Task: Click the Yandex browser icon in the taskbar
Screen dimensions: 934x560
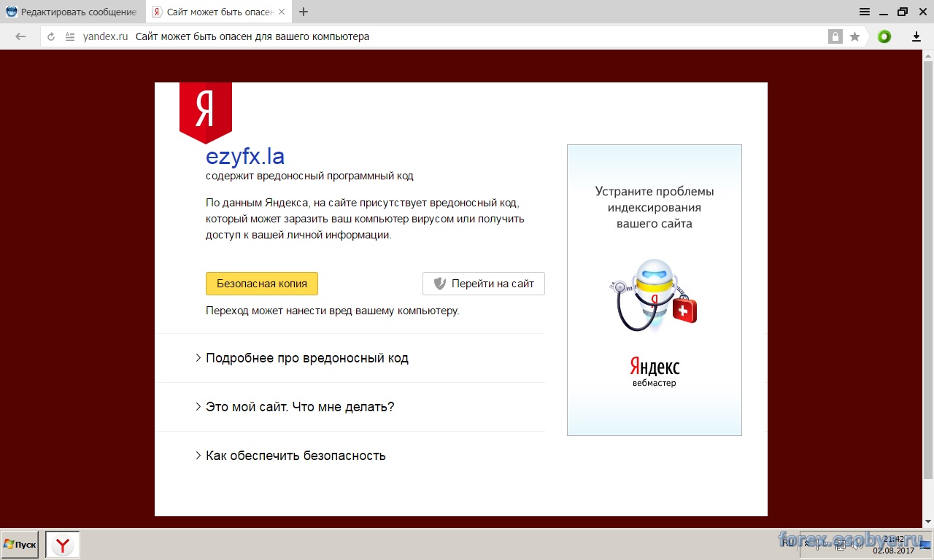Action: pos(63,545)
